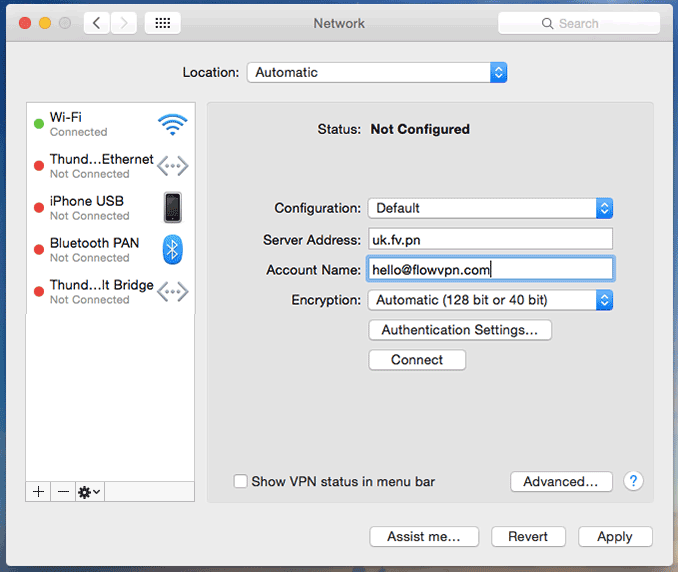Select Thund...lt Bridge service in list
This screenshot has width=678, height=572.
111,292
